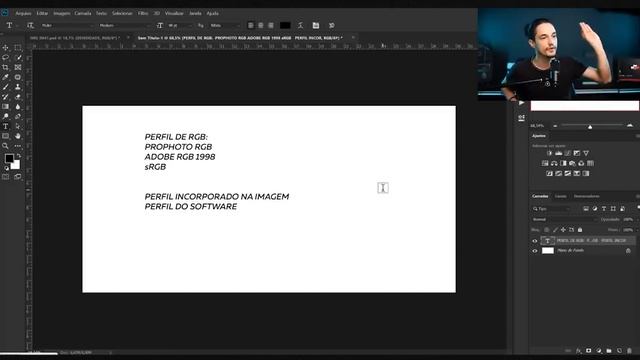Click the 3D text button in options bar
Image resolution: width=640 pixels, height=360 pixels.
tap(331, 25)
